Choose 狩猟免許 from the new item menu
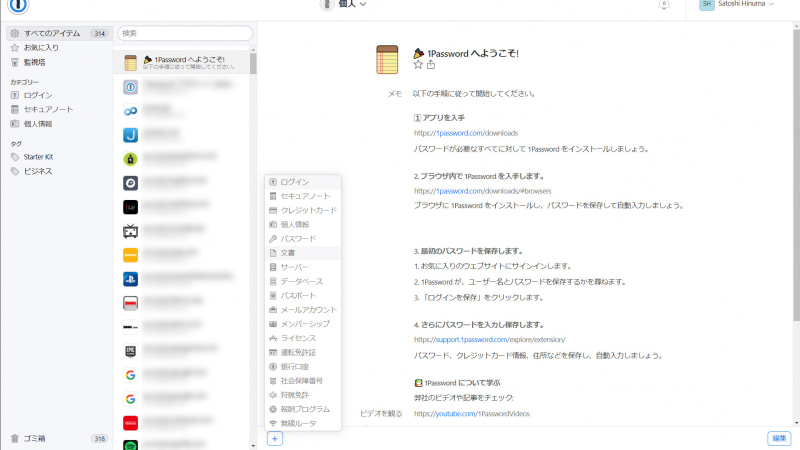The height and width of the screenshot is (450, 800). click(x=303, y=395)
